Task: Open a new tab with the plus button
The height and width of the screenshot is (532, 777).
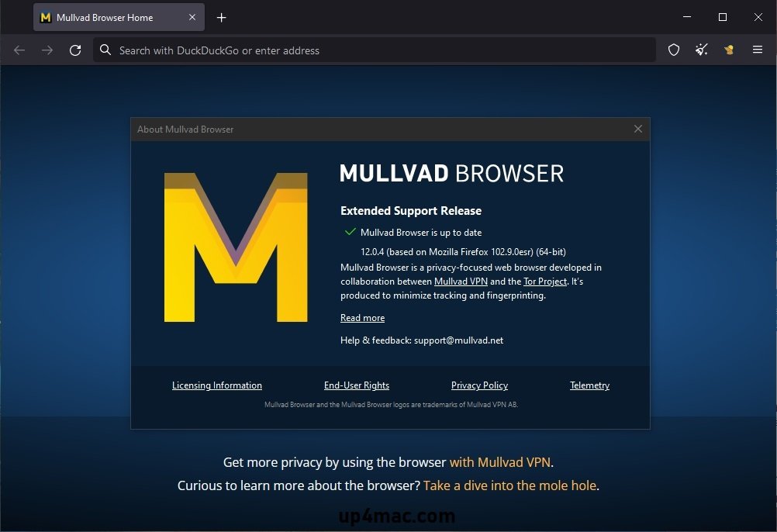Action: coord(222,16)
